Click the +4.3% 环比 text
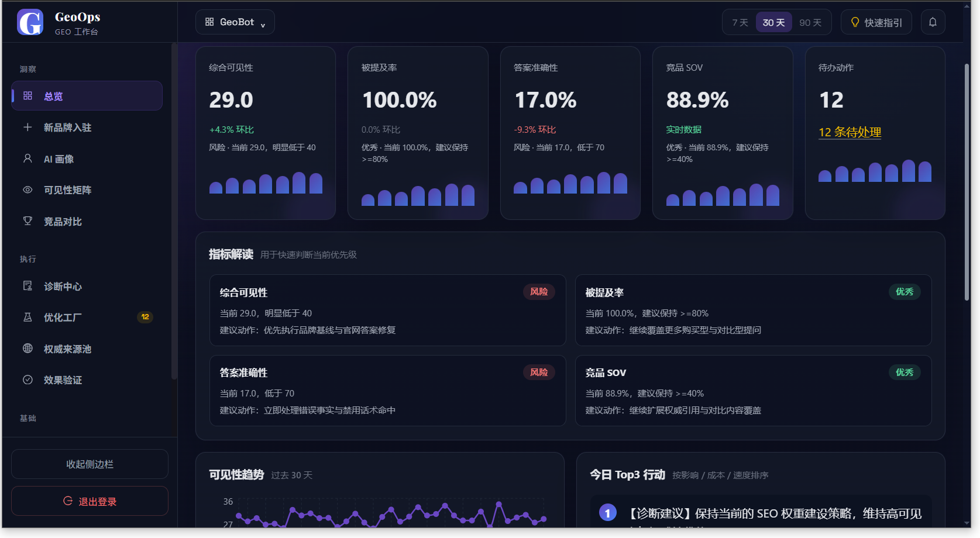Screen dimensions: 980x538 coord(232,130)
